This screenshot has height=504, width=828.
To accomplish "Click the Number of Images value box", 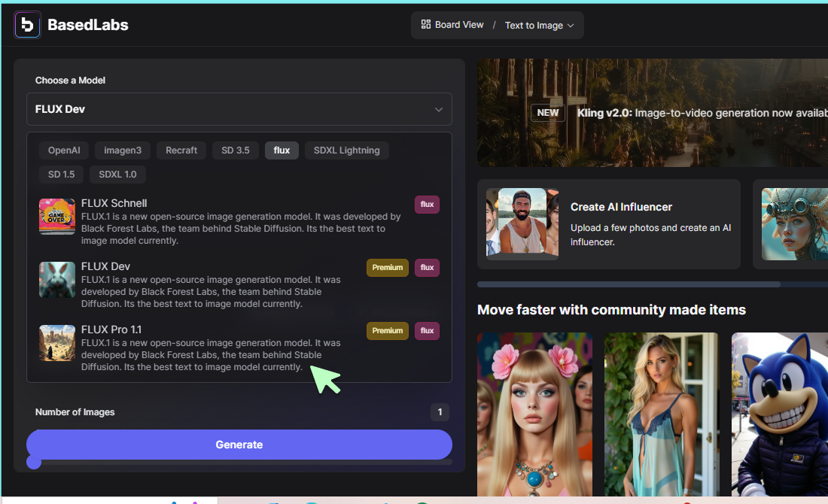I will (440, 412).
